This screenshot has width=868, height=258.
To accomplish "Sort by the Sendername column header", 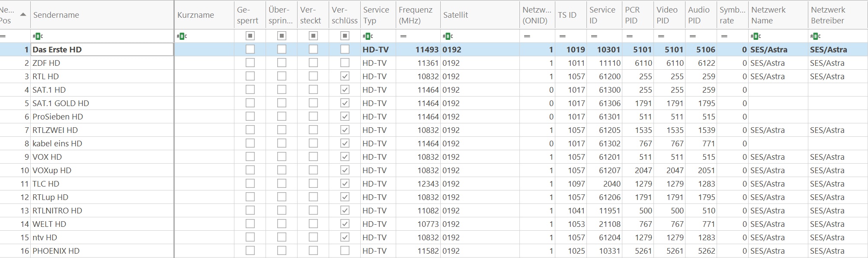I will click(x=102, y=15).
